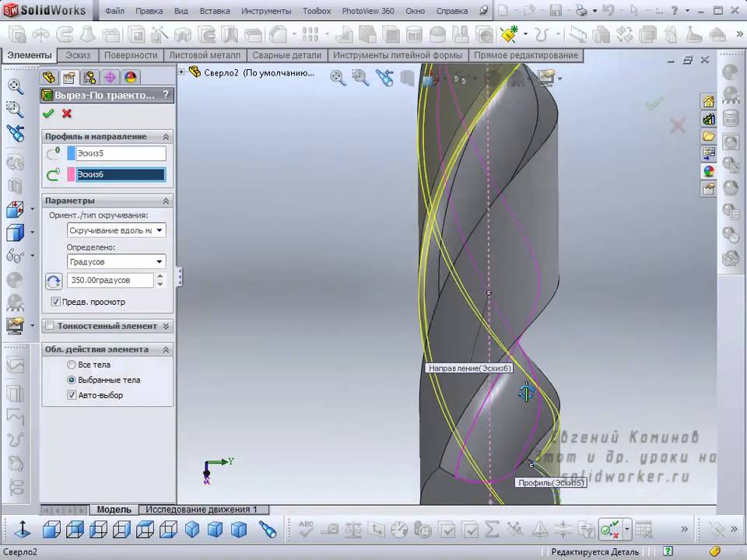Click the yellow tag icon in status bar
This screenshot has height=560, width=747.
coord(714,551)
